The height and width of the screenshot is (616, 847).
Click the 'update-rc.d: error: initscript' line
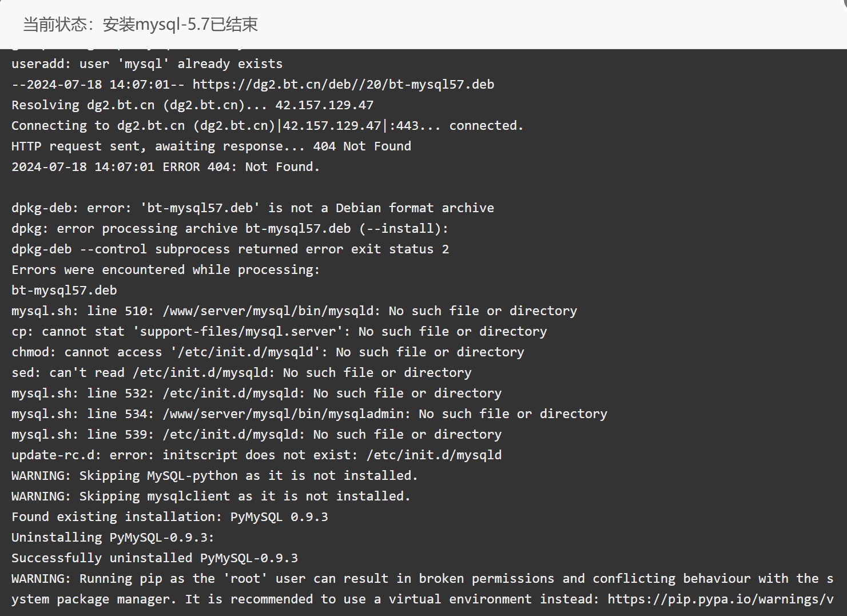[256, 455]
